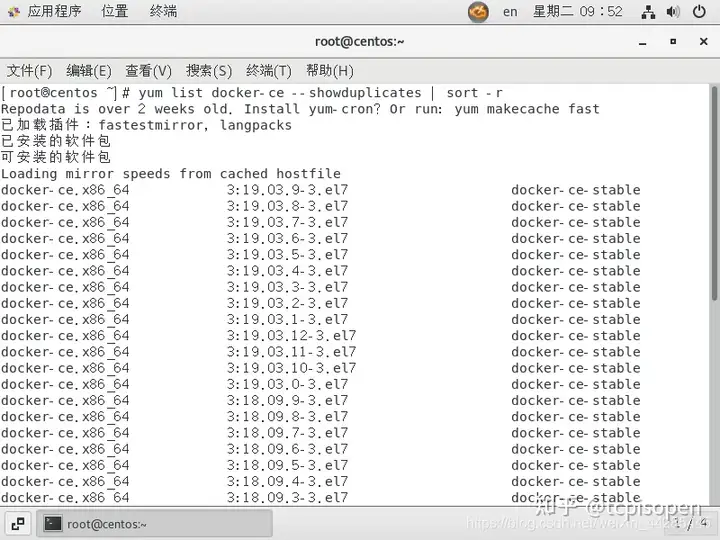Viewport: 720px width, 540px height.
Task: Close the root@centos terminal window
Action: tap(703, 41)
